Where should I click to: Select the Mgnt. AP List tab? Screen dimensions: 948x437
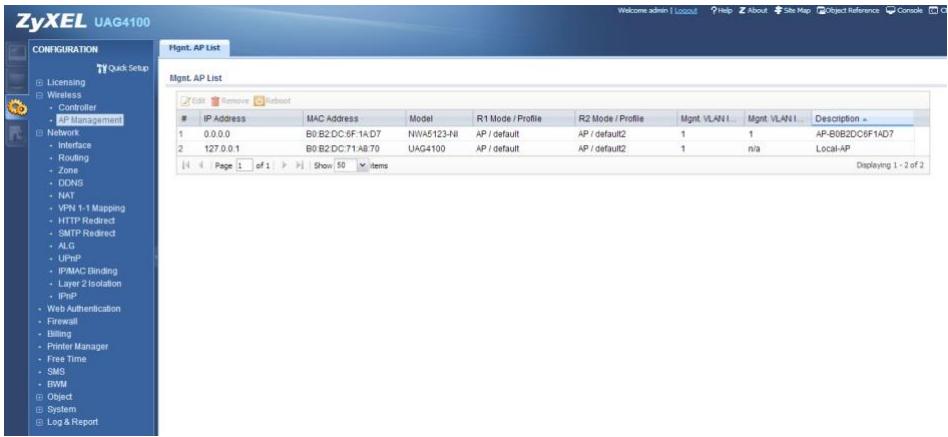point(194,48)
